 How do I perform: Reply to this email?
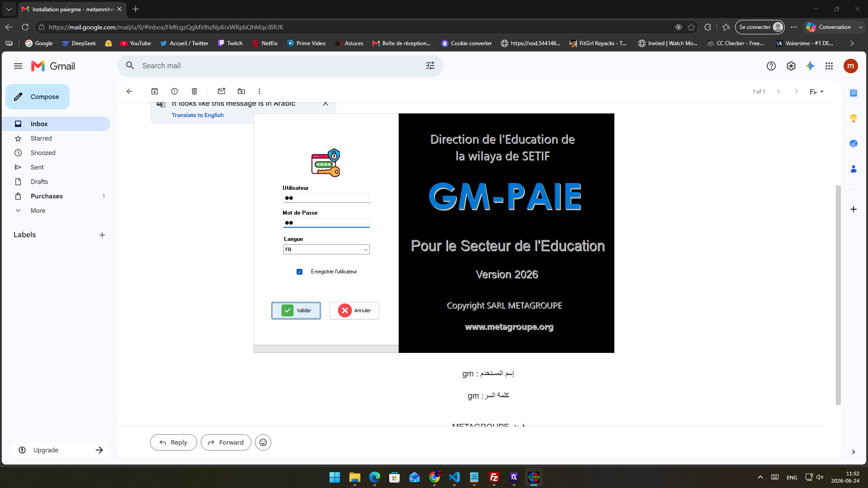click(173, 442)
